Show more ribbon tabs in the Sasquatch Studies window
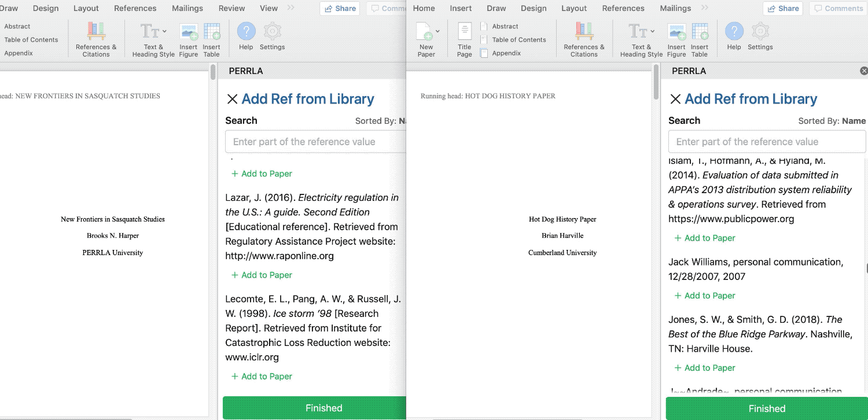 [290, 8]
